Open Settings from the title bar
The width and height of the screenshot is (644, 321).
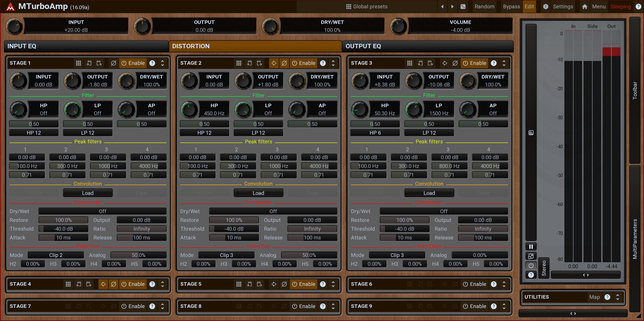tap(563, 7)
